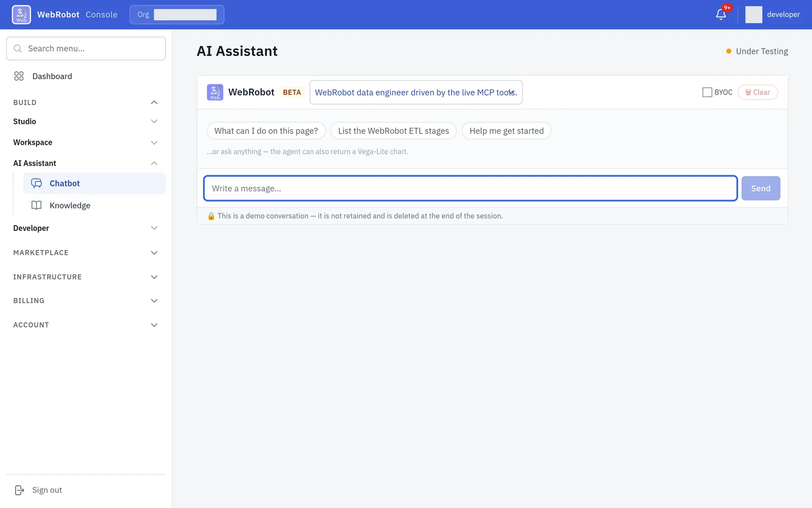Expand the Developer submenu chevron
The height and width of the screenshot is (508, 812).
coord(154,228)
